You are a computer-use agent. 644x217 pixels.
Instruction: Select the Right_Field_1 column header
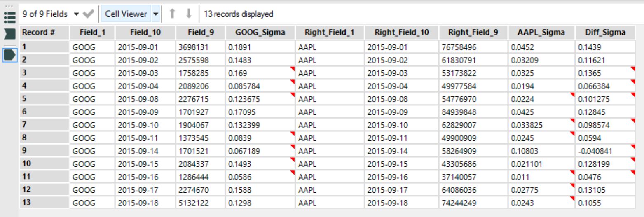click(330, 33)
